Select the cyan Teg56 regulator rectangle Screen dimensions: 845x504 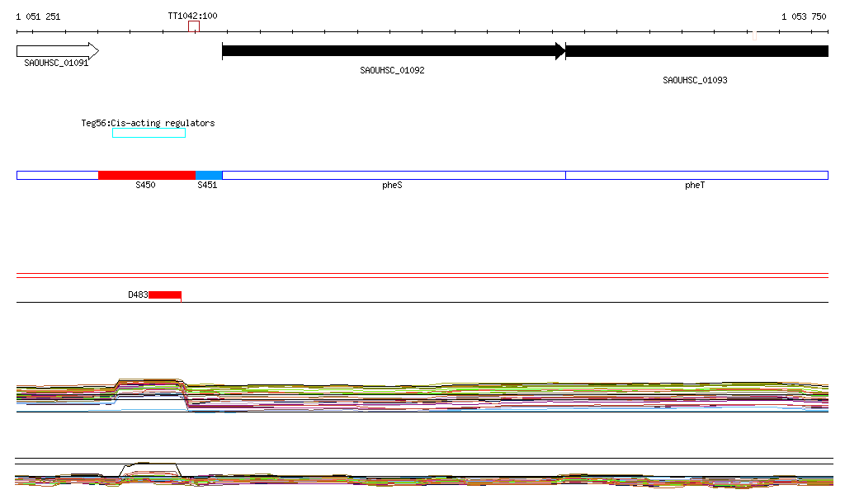149,133
